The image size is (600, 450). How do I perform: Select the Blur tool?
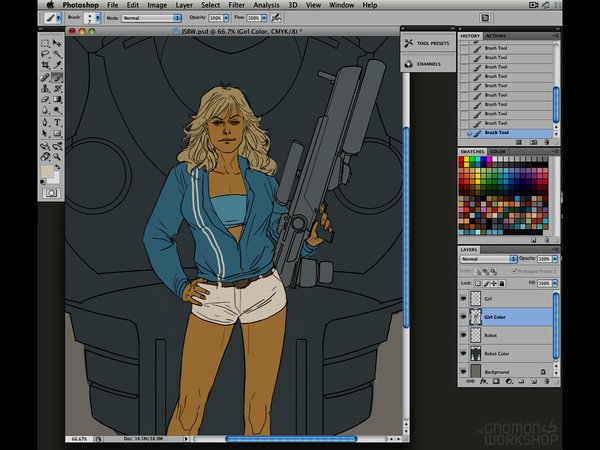(45, 110)
